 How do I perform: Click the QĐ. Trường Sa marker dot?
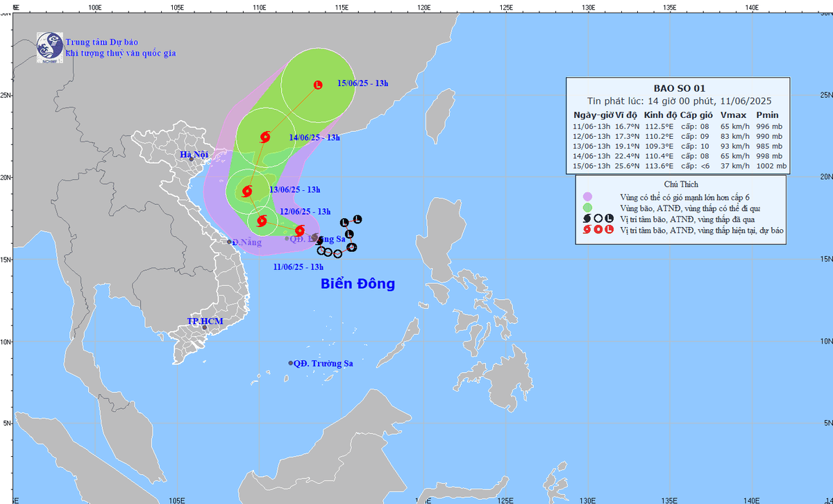pos(291,363)
